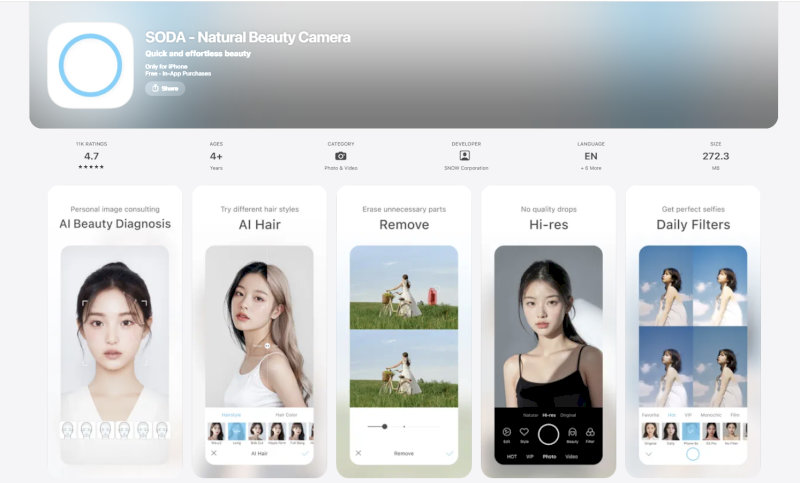This screenshot has height=483, width=800.
Task: Open the Daily Filters screenshot preview
Action: [x=693, y=332]
